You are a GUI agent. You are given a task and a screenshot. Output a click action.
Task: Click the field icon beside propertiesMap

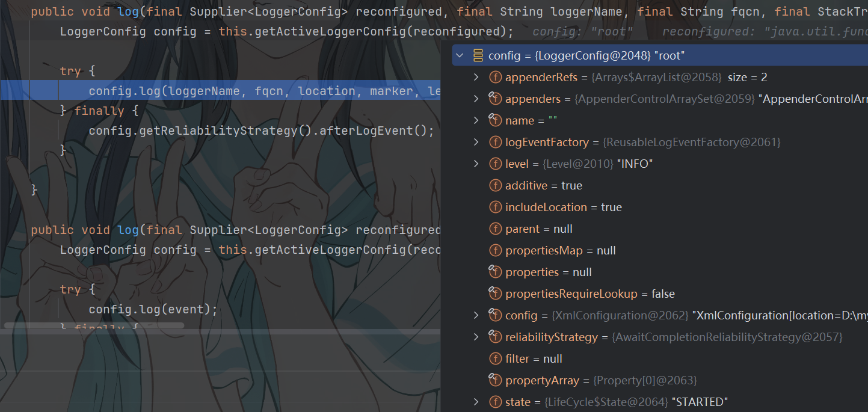coord(495,251)
